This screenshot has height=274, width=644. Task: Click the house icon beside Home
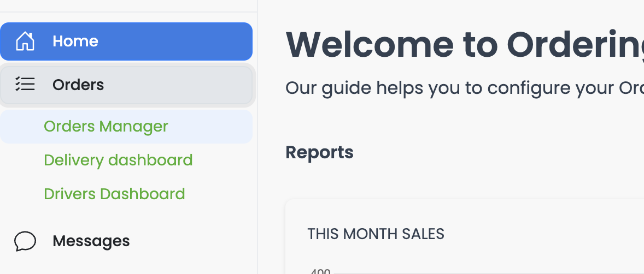25,41
